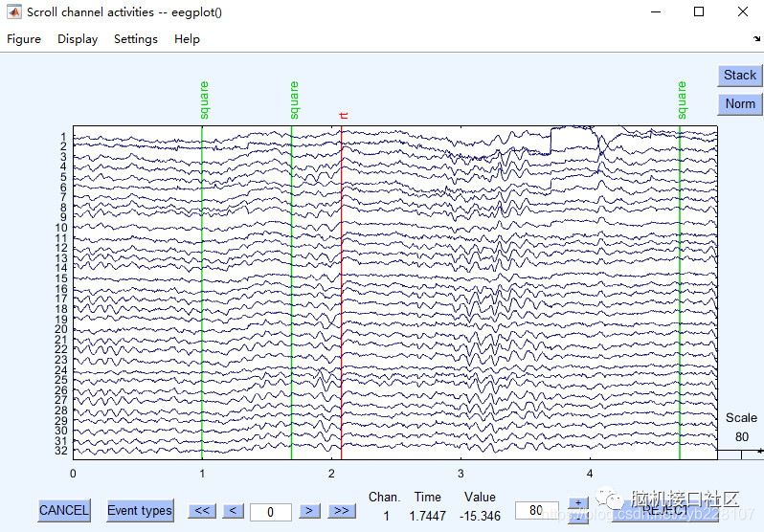Close the eegplot window
Viewport: 764px width, 532px height.
click(743, 11)
